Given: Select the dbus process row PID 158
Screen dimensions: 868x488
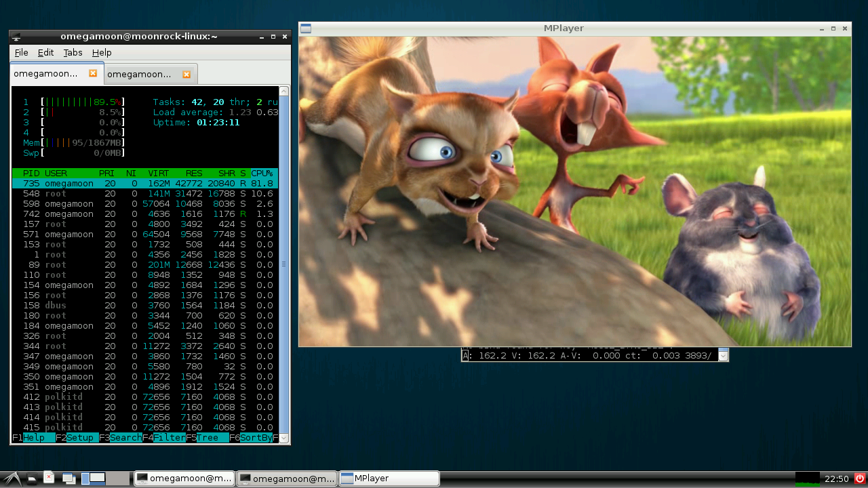Looking at the screenshot, I should 145,306.
